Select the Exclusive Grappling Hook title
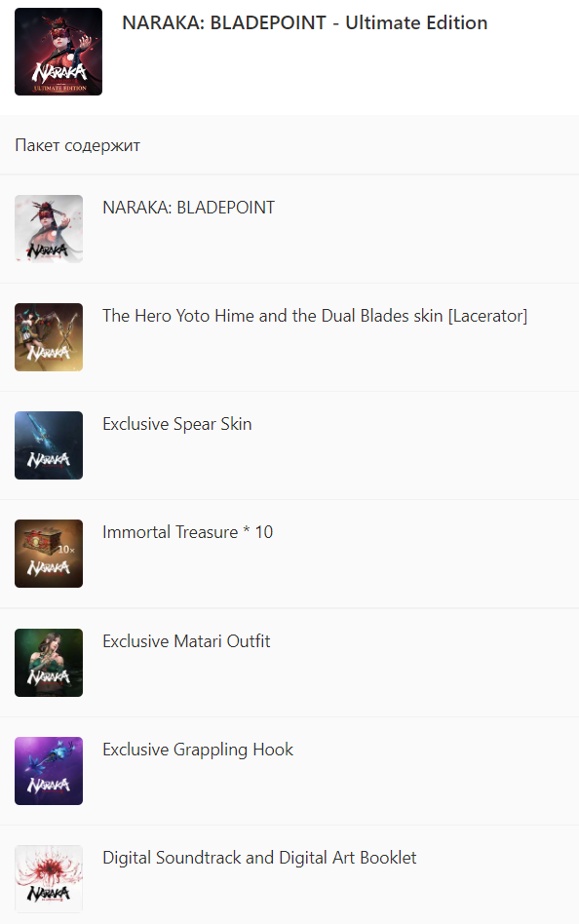This screenshot has height=924, width=579. coord(198,750)
